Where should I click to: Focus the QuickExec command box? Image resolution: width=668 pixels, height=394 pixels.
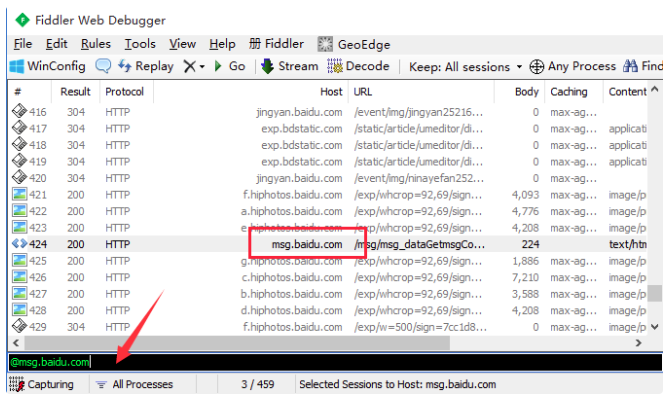point(335,362)
